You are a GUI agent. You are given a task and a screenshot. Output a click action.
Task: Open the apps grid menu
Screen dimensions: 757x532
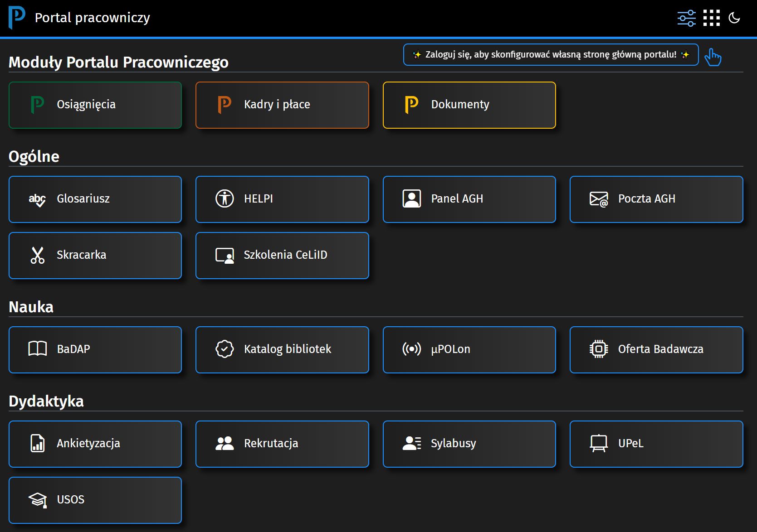(711, 18)
